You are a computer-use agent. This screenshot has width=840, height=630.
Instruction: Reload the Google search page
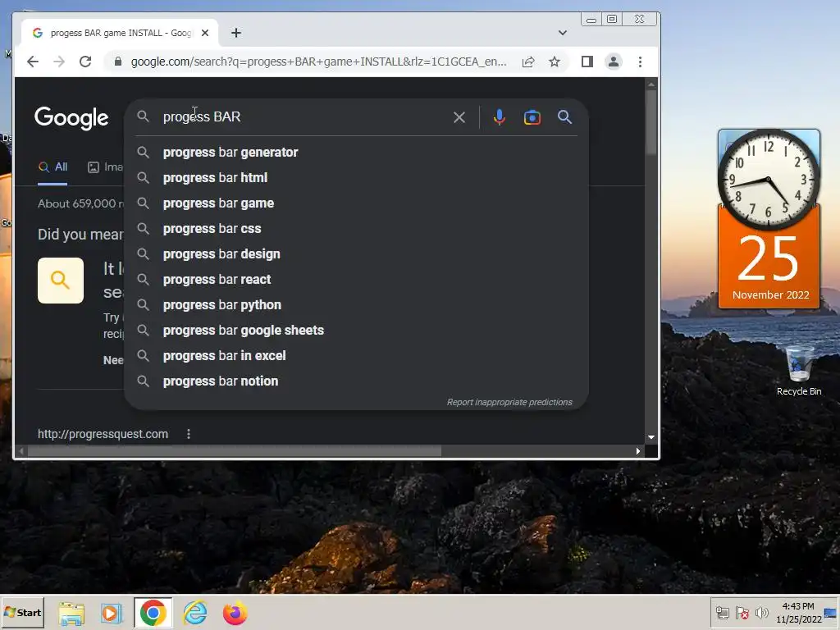click(x=85, y=62)
